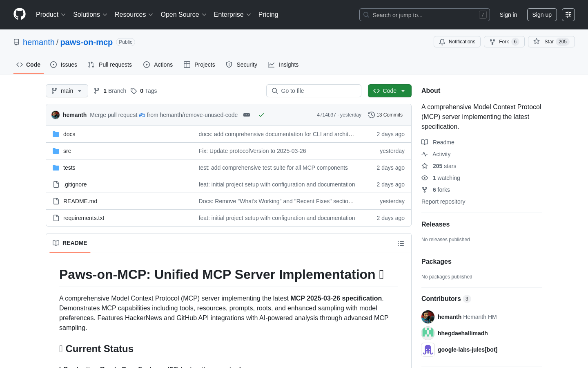Open pull request #5 link
The height and width of the screenshot is (368, 588).
click(x=142, y=115)
